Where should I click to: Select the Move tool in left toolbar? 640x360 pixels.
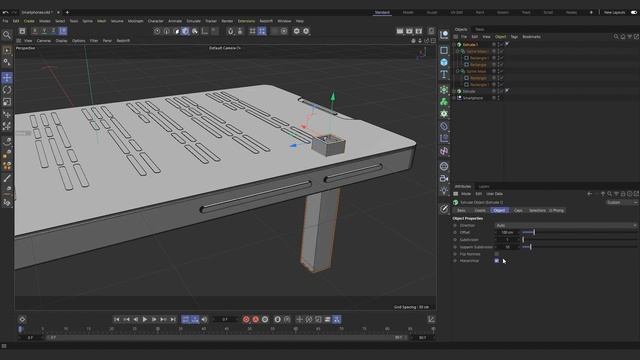coord(7,78)
